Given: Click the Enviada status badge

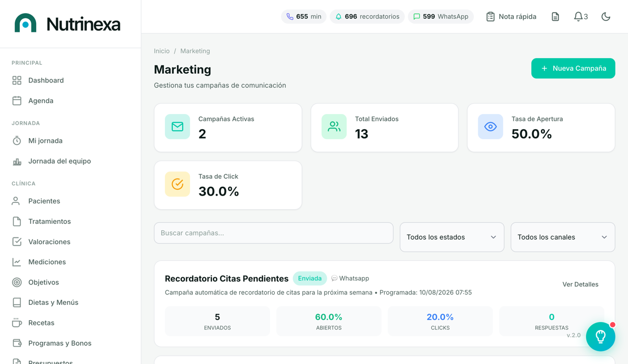Looking at the screenshot, I should click(x=310, y=278).
